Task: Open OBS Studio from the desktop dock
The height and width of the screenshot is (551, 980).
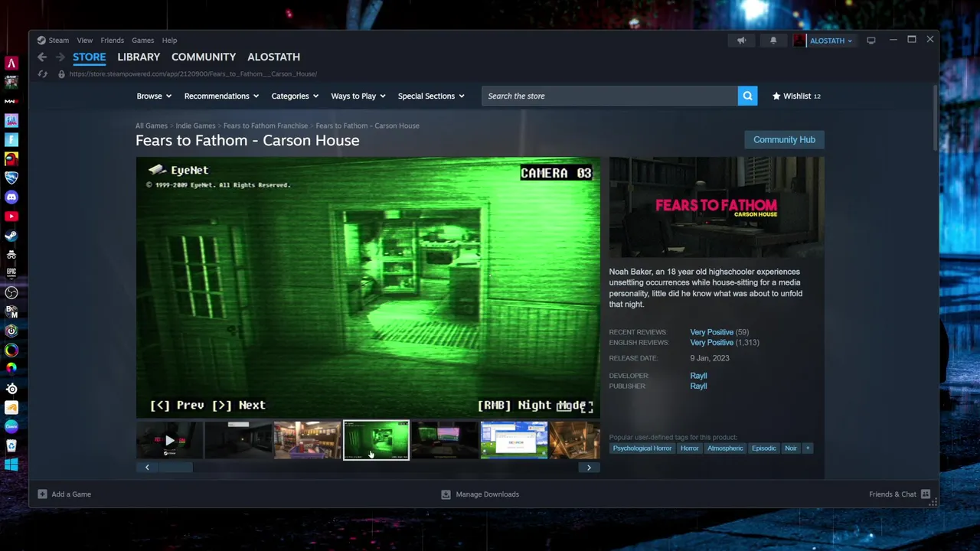Action: tap(11, 292)
